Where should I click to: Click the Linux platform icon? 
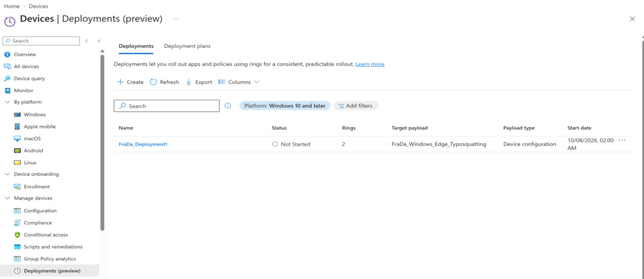coord(17,162)
